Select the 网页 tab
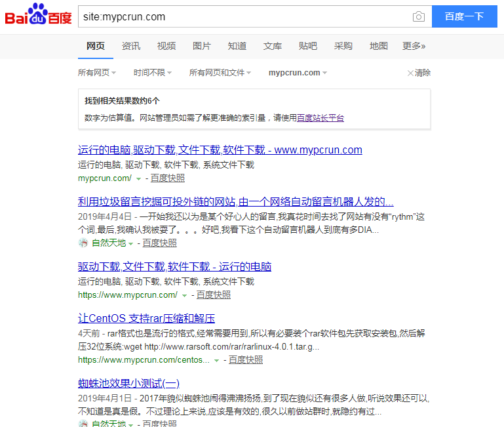504x427 pixels. tap(96, 46)
